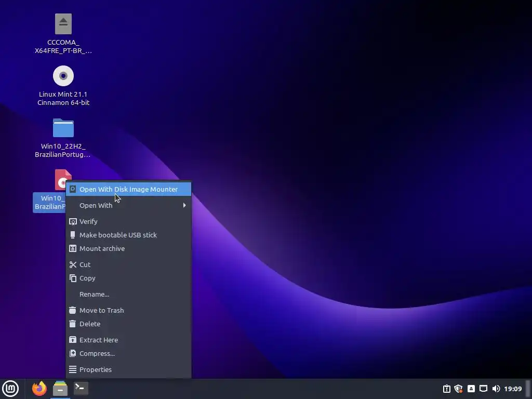Open the update manager tray icon

446,389
